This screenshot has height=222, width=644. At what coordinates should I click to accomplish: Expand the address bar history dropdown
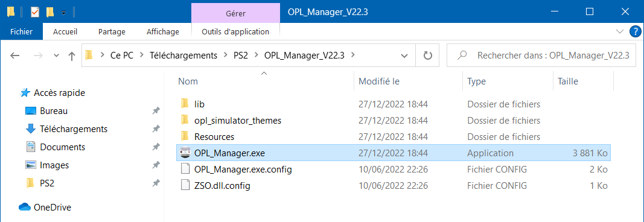[404, 56]
